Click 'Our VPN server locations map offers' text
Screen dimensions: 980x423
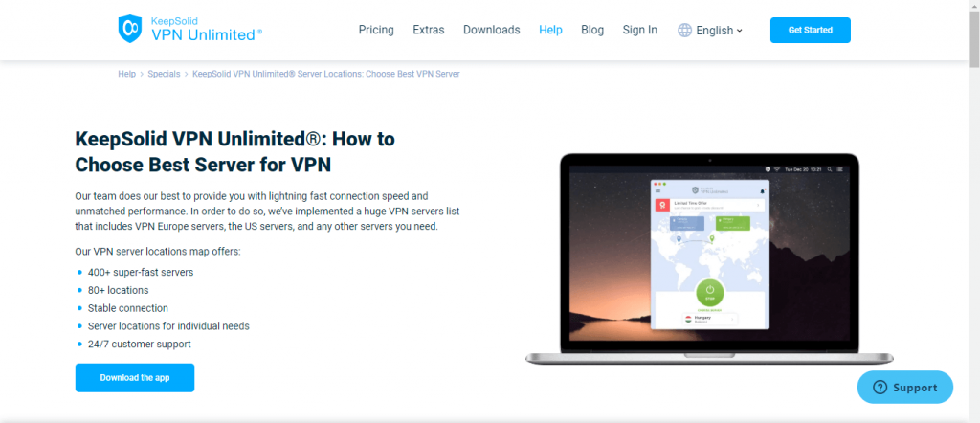(158, 252)
